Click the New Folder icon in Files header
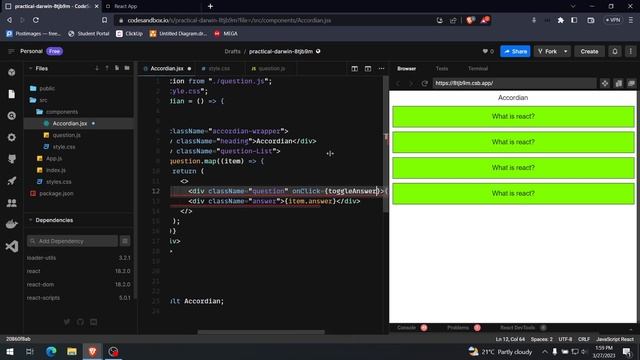This screenshot has width=640, height=360. pos(127,68)
